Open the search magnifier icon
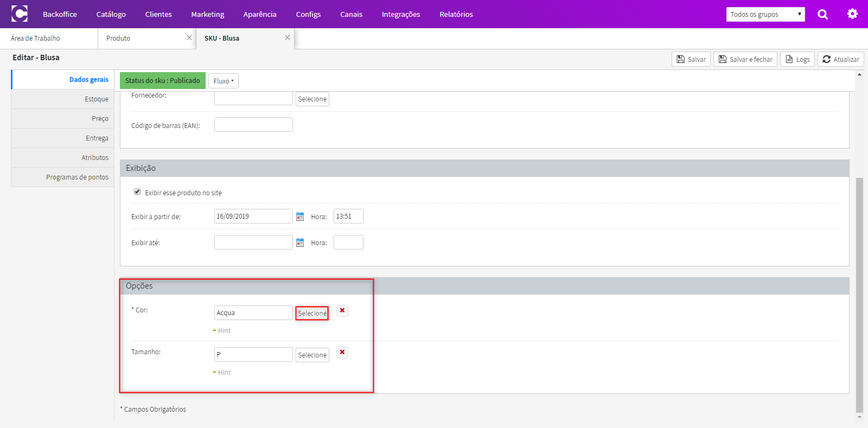Screen dimensions: 868x428 point(822,15)
